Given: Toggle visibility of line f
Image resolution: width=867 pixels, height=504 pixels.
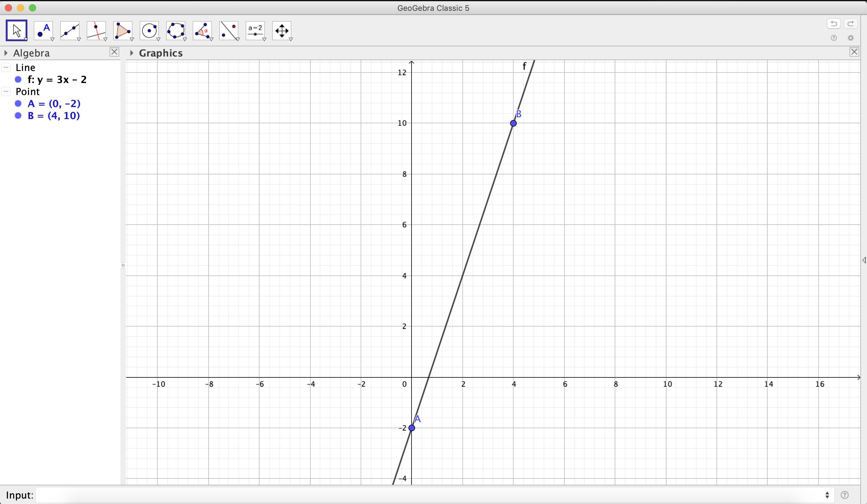Looking at the screenshot, I should point(18,79).
